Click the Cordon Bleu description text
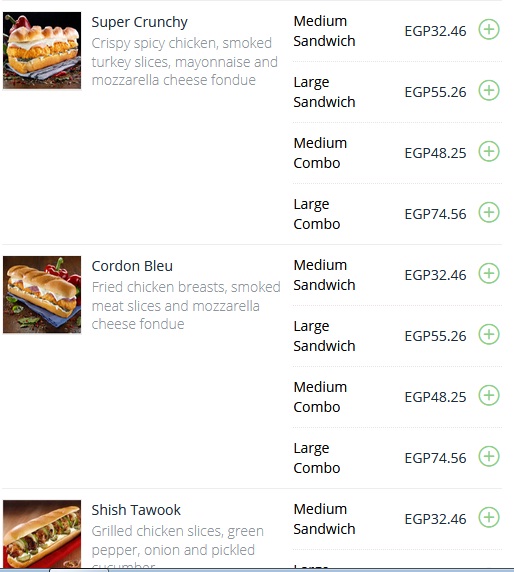 186,305
